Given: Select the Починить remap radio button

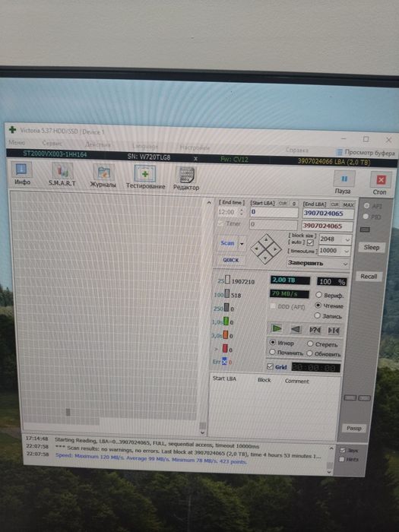Looking at the screenshot, I should pyautogui.click(x=272, y=352).
